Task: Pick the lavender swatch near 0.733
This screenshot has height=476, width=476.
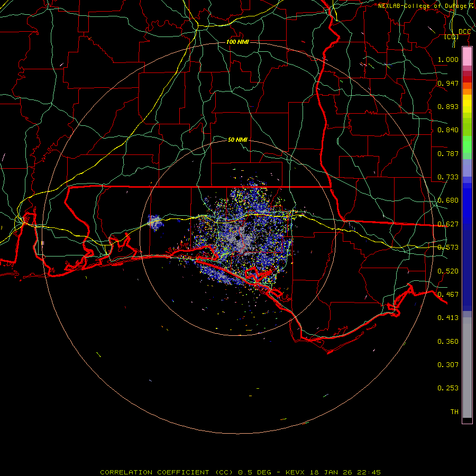Action: 467,168
